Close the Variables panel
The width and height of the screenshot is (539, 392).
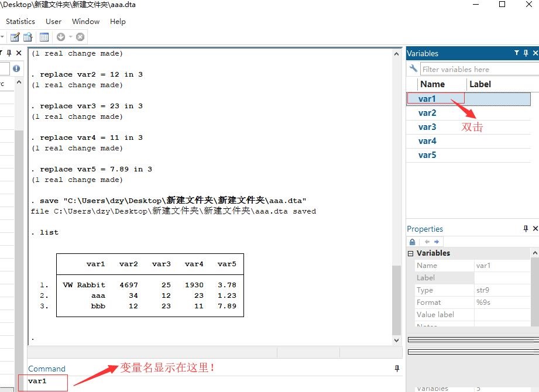click(x=535, y=53)
